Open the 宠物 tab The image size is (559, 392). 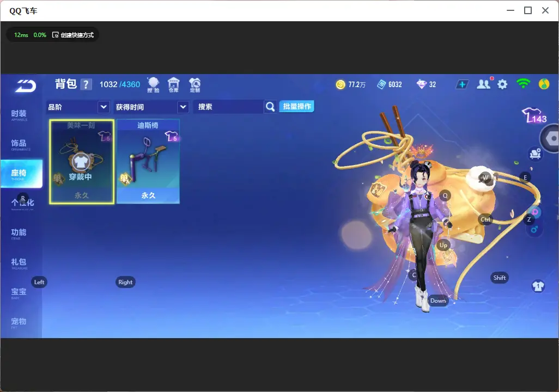[19, 322]
